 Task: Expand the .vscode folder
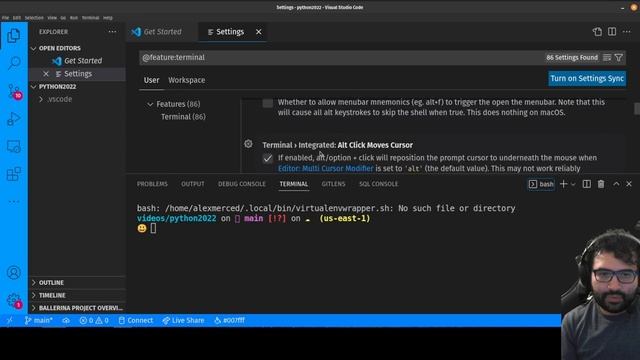(77, 99)
